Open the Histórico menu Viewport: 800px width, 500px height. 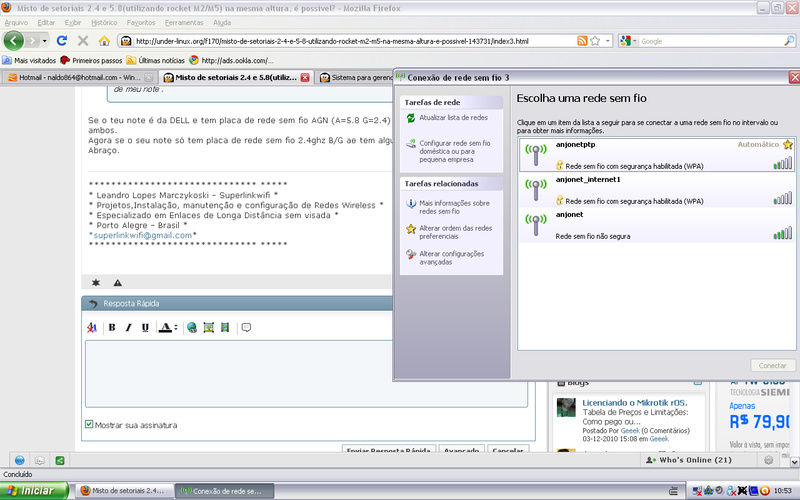[104, 22]
